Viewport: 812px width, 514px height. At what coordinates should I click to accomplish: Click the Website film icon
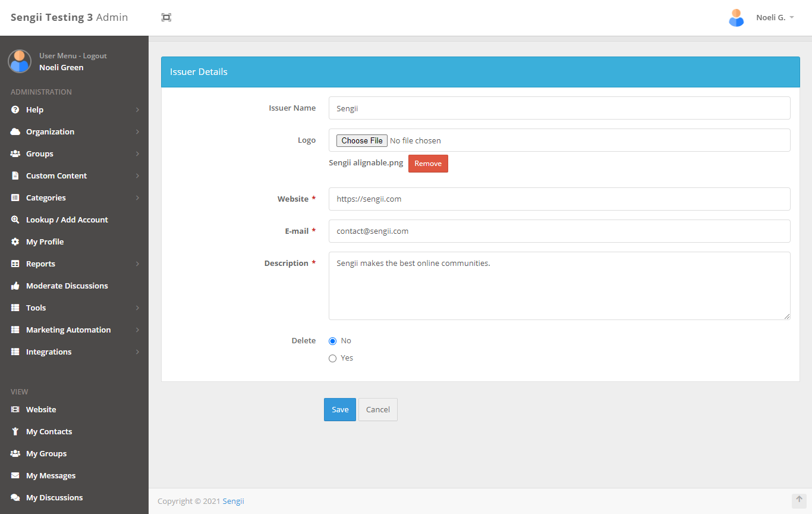coord(15,409)
